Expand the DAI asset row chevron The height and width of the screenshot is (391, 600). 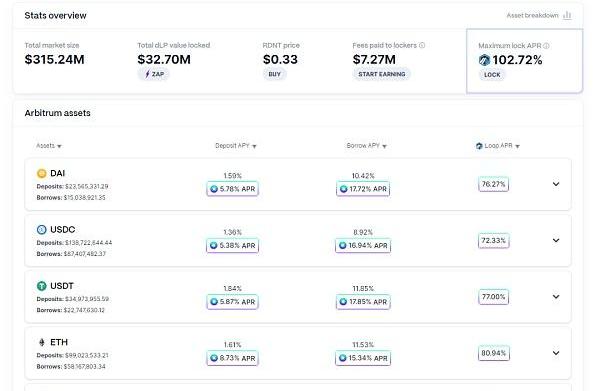[556, 184]
